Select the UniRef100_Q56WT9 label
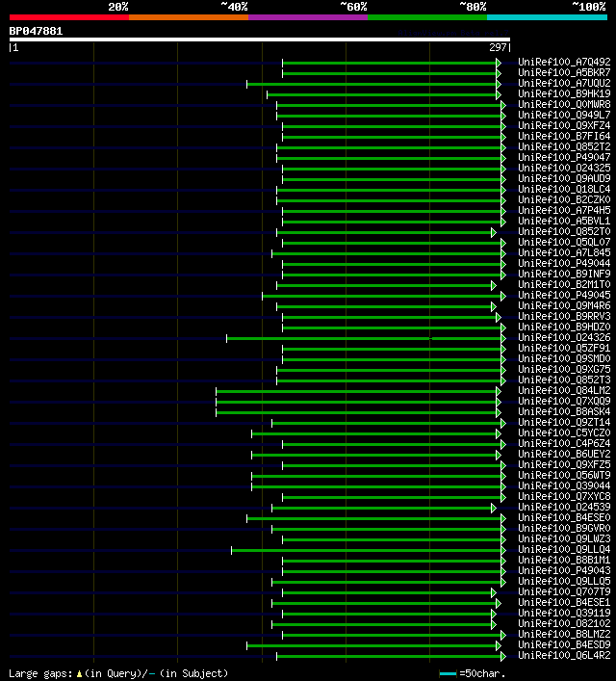 (564, 475)
